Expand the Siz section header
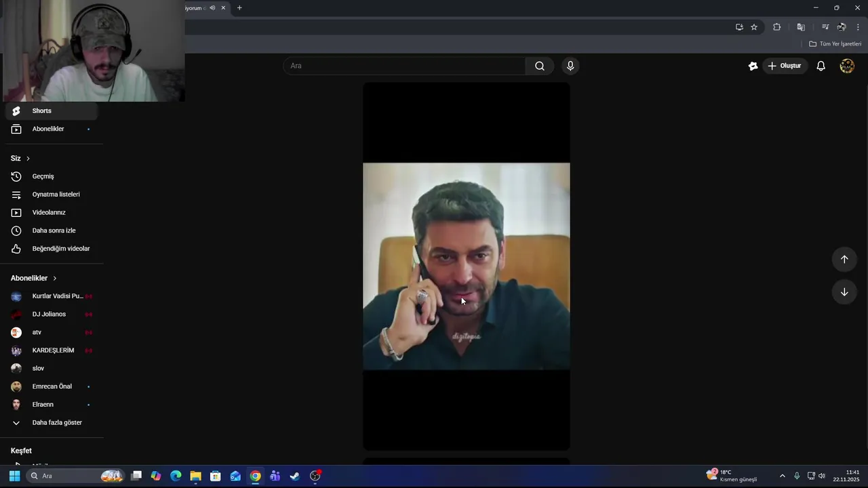 20,158
